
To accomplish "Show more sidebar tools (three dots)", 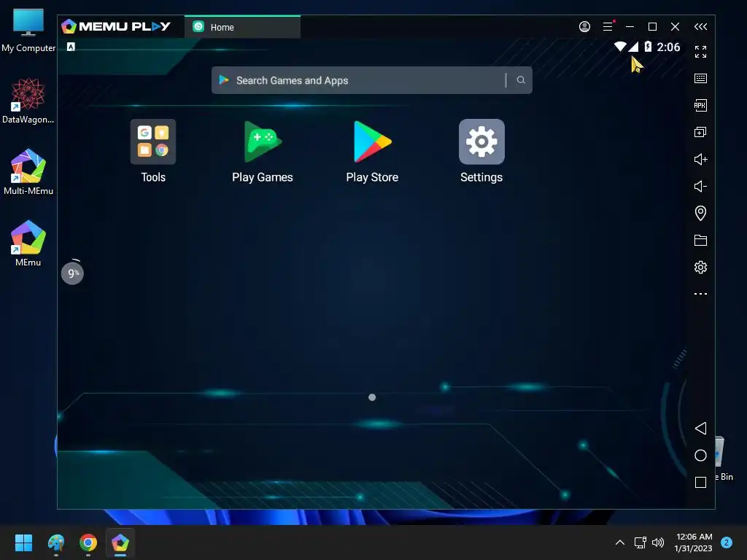I will (700, 294).
